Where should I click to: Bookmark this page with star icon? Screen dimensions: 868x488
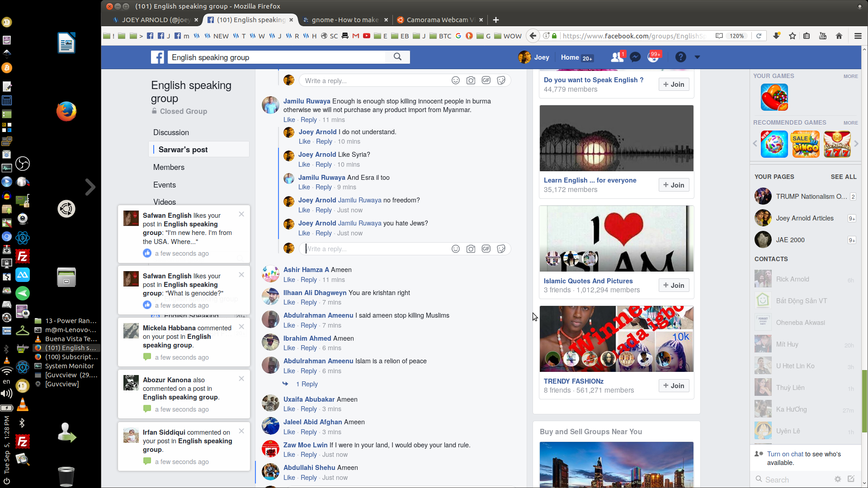[792, 36]
